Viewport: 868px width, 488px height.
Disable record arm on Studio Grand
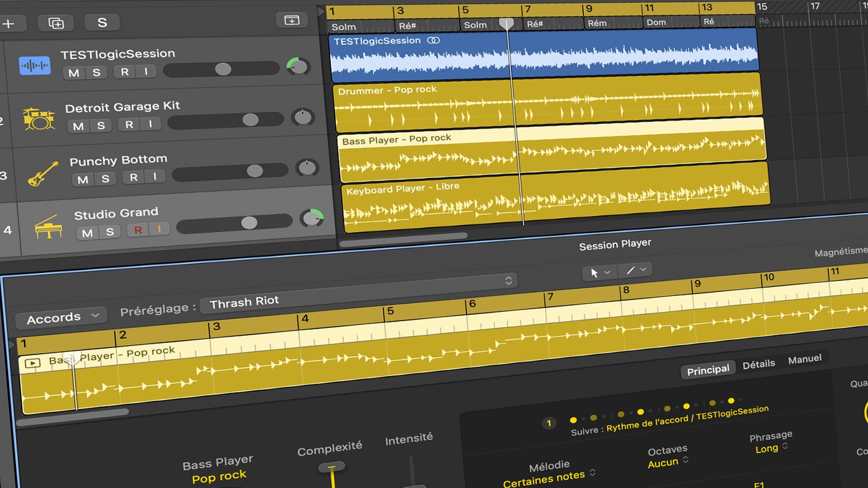pos(137,230)
